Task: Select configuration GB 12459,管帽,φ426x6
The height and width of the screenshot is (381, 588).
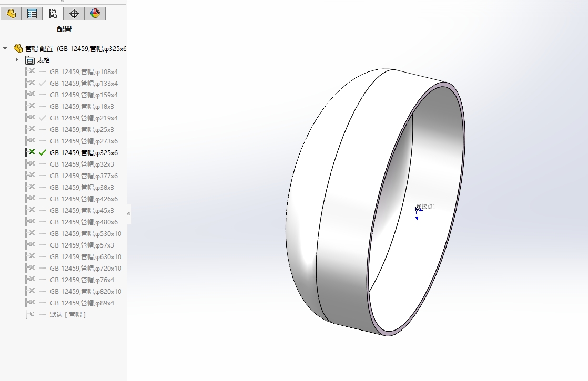Action: point(84,199)
